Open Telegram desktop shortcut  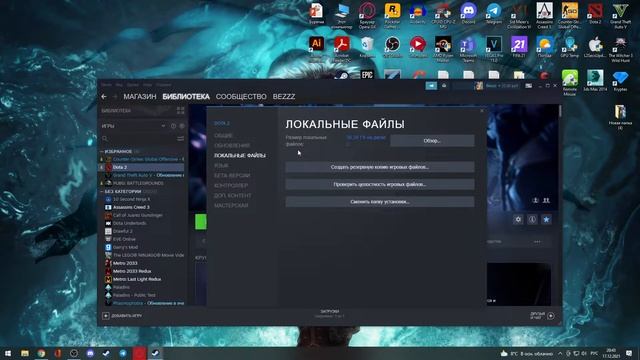click(493, 14)
